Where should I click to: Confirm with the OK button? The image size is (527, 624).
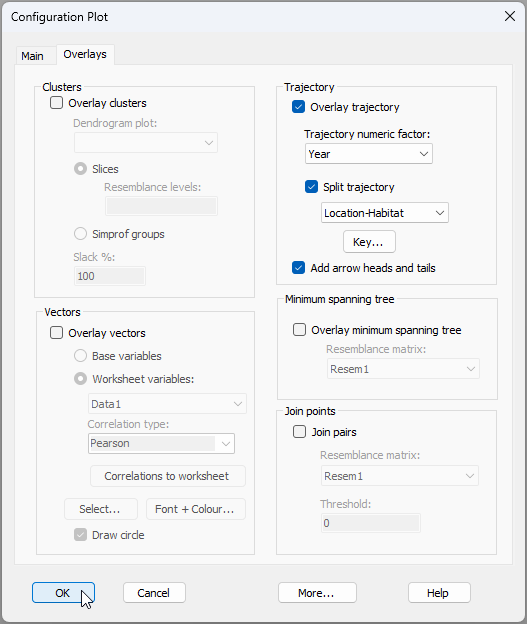(63, 593)
